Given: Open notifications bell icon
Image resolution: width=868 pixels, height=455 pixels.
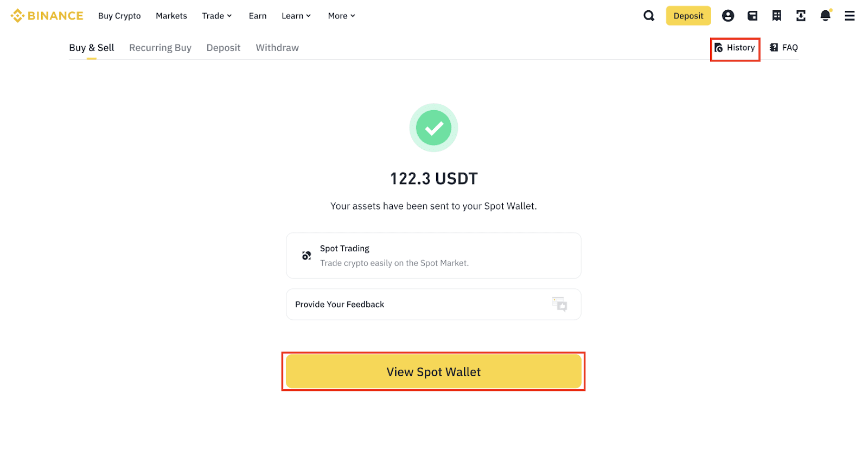Looking at the screenshot, I should tap(825, 16).
